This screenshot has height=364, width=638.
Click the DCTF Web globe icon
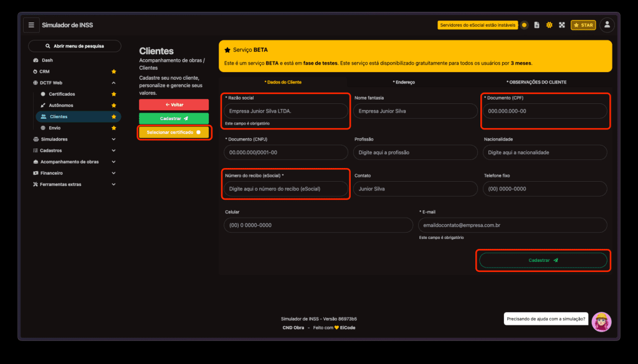click(x=35, y=83)
